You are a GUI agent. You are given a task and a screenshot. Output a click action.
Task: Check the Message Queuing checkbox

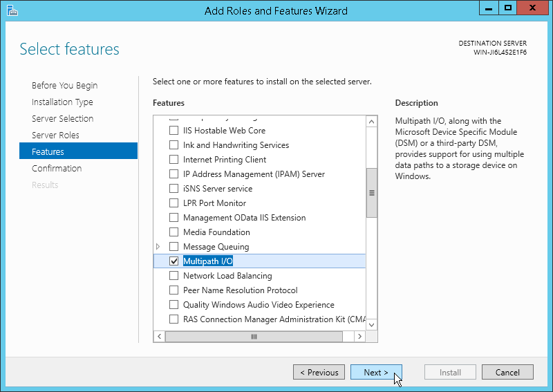[x=174, y=247]
